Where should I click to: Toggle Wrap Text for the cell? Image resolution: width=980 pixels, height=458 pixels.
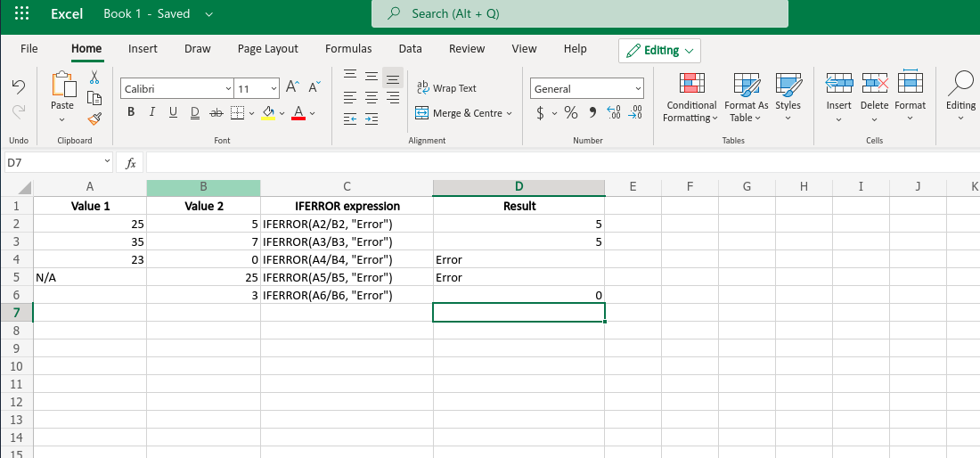coord(446,88)
